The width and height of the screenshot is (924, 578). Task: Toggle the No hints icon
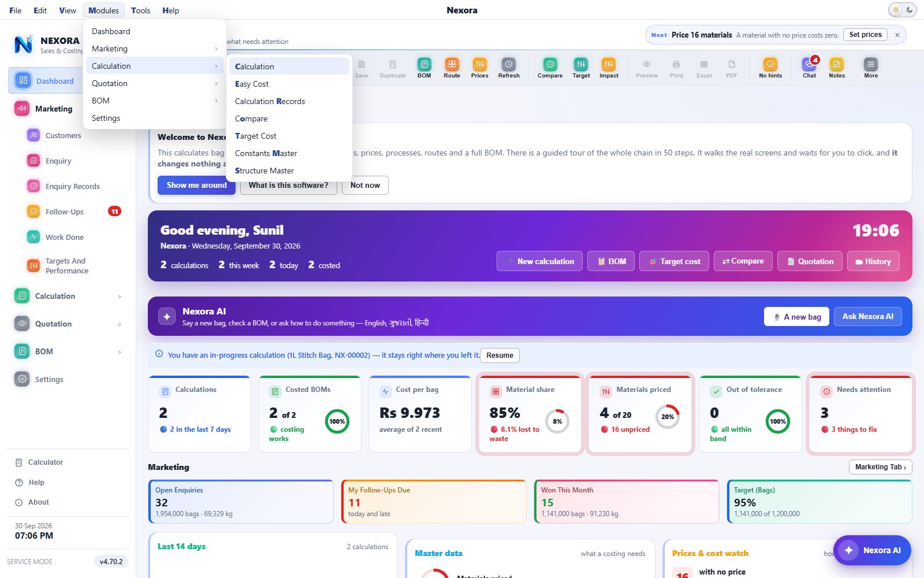770,68
